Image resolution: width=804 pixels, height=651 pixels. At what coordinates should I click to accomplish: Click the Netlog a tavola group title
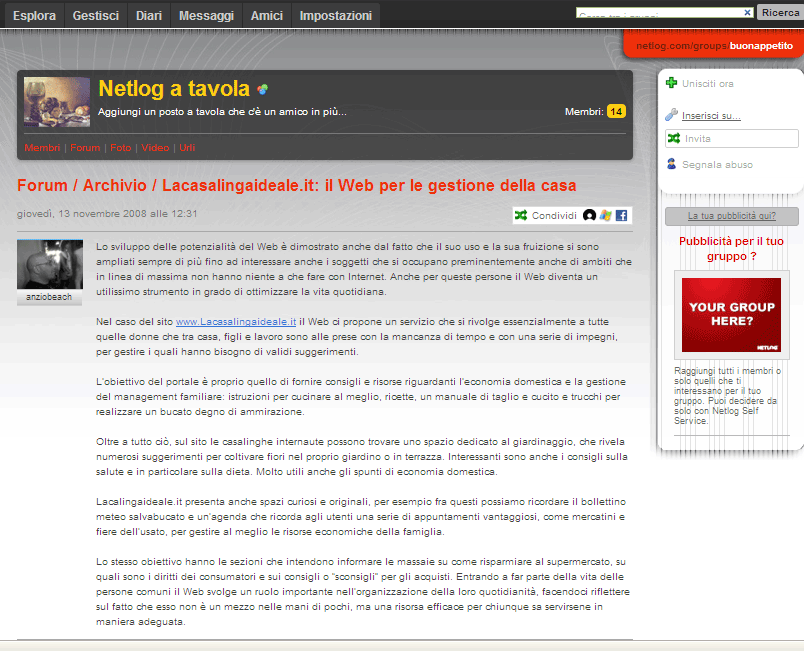[174, 89]
